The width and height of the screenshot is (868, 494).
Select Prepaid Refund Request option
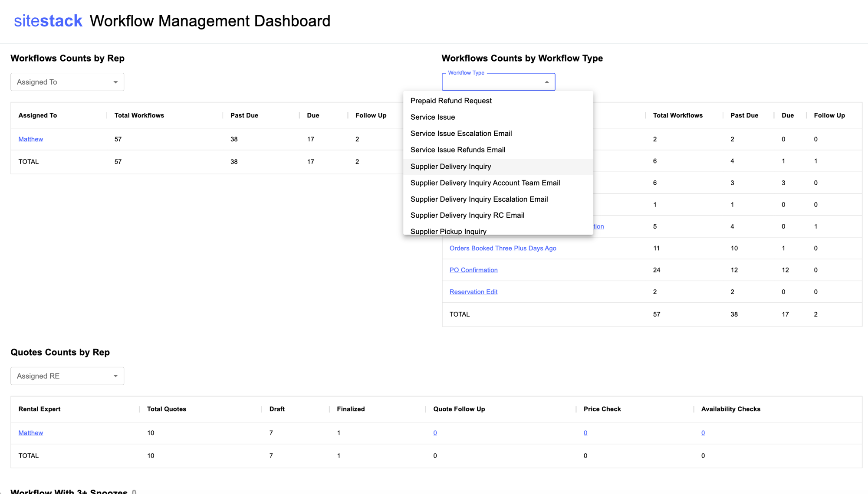click(x=451, y=101)
